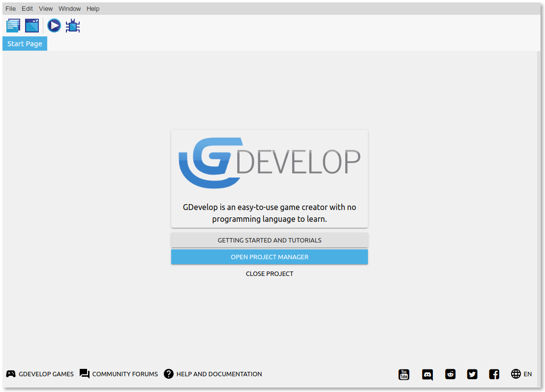Open the debugger bug icon
545x392 pixels.
pos(73,26)
